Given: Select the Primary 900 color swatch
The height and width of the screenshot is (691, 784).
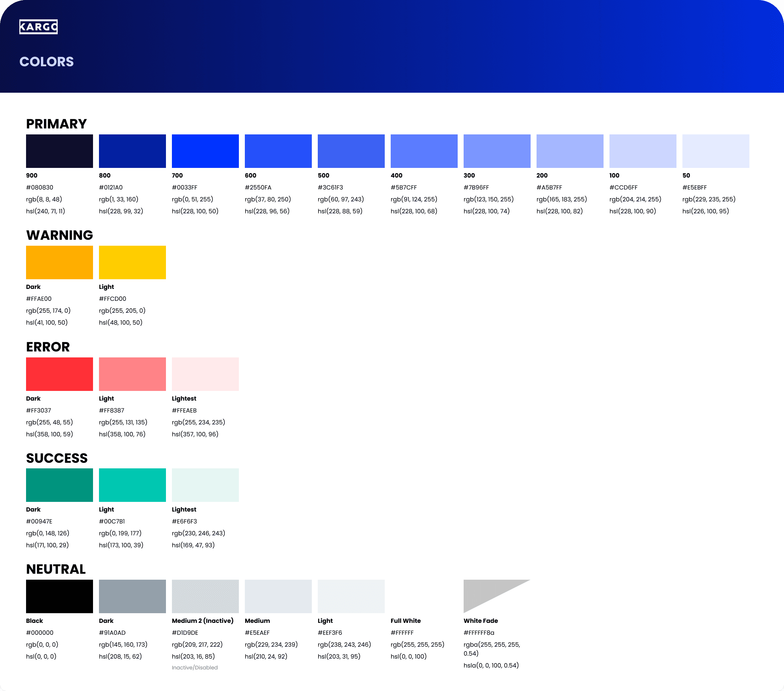Looking at the screenshot, I should pos(60,151).
